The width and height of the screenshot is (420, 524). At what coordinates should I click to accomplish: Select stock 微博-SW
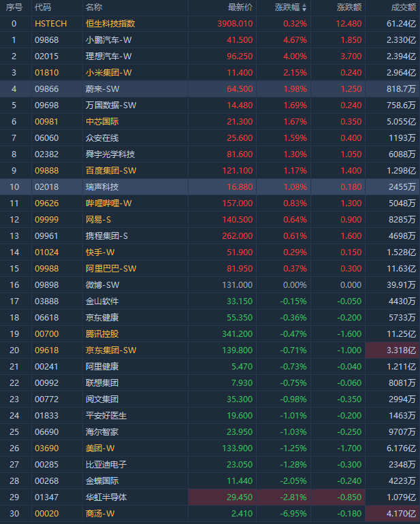pyautogui.click(x=102, y=285)
